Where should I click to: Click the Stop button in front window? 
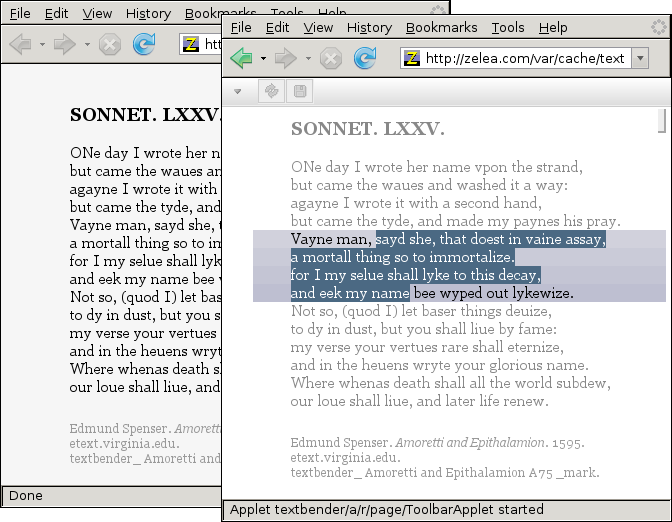331,59
